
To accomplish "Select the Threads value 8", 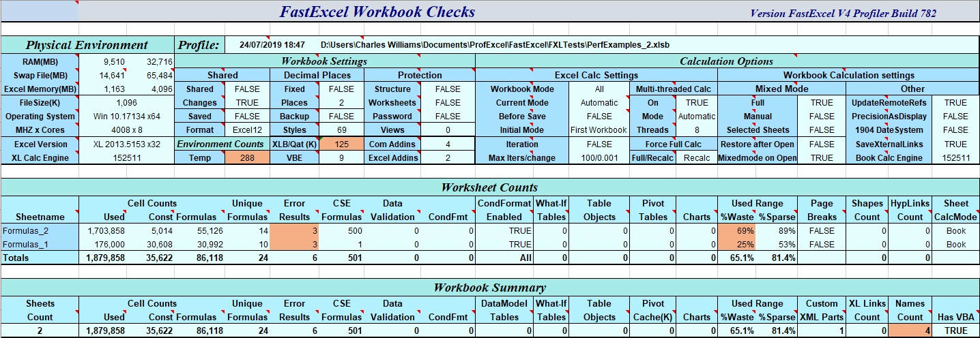I will 697,129.
